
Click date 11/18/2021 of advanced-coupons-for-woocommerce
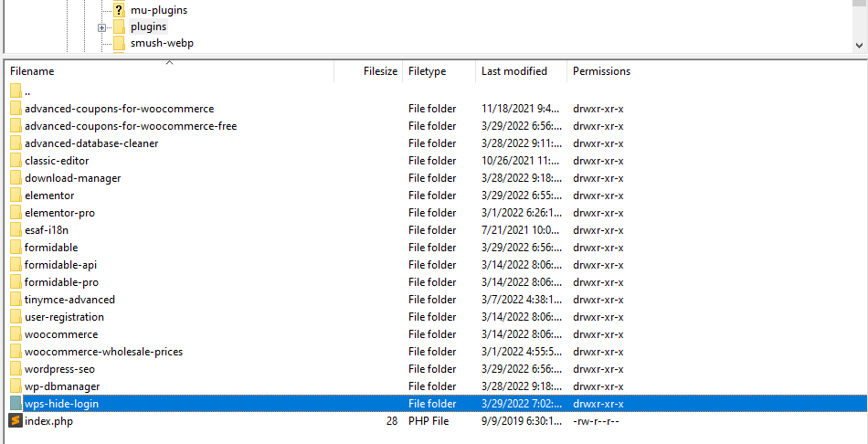(x=521, y=109)
